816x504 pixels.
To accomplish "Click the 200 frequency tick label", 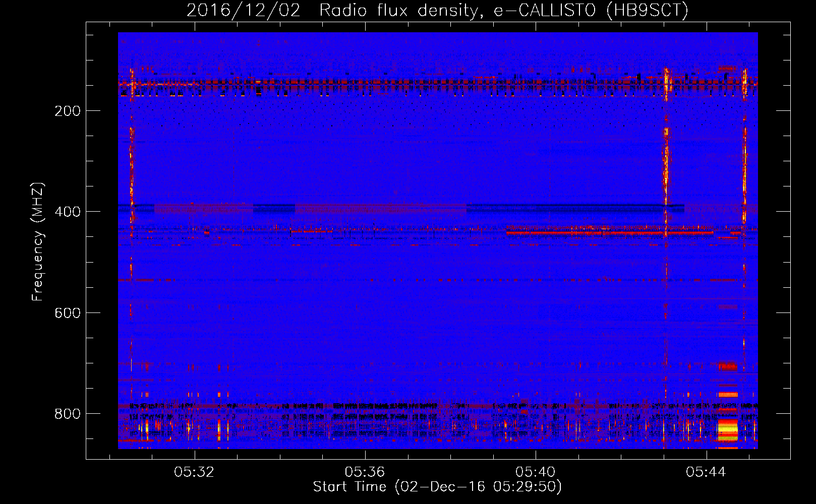I will click(67, 111).
